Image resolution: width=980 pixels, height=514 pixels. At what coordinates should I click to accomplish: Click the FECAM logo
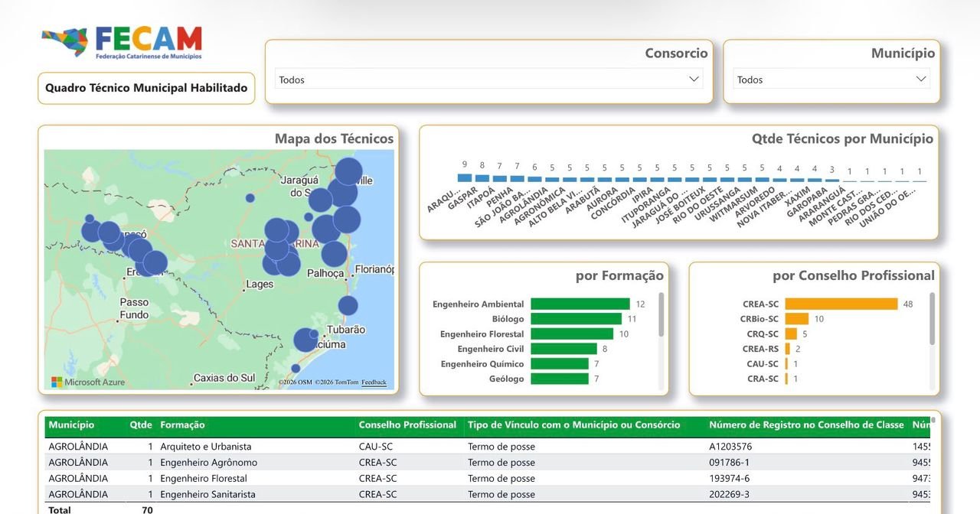pos(122,44)
